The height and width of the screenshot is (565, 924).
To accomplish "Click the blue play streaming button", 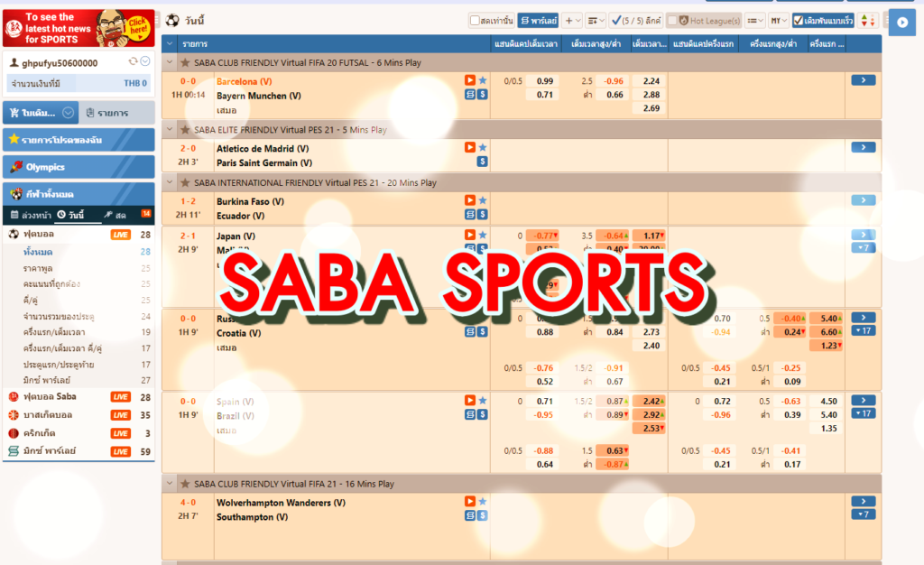I will [x=902, y=23].
